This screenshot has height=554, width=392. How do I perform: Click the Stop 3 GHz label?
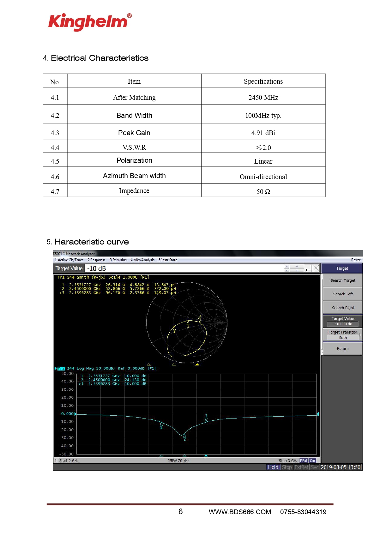tap(288, 461)
